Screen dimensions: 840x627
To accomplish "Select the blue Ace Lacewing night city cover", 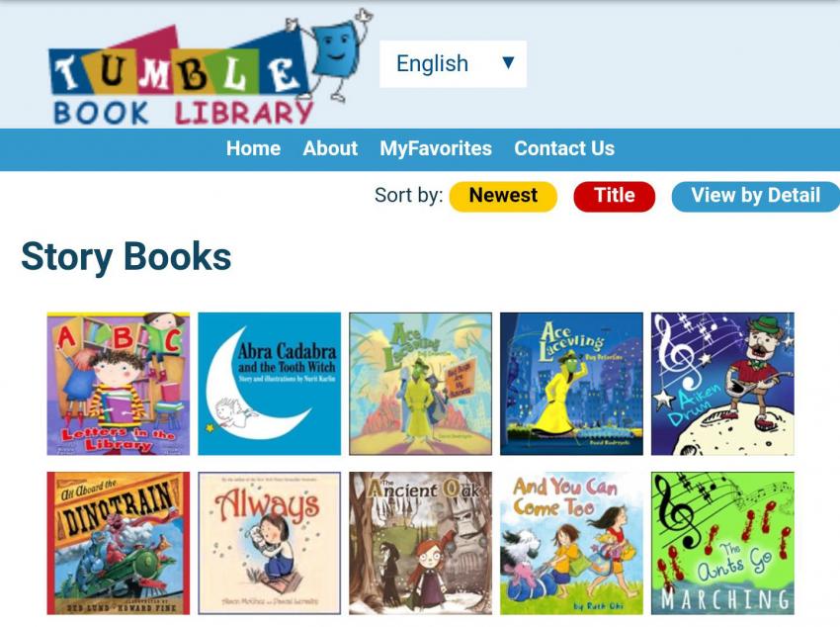I will pos(571,384).
